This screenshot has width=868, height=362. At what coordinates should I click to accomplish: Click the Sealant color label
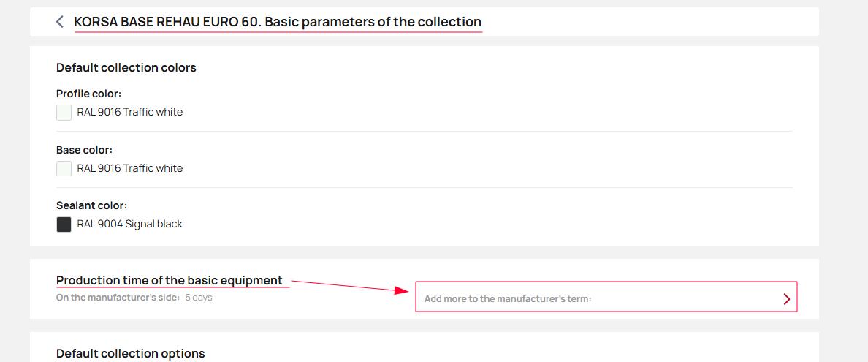click(91, 205)
